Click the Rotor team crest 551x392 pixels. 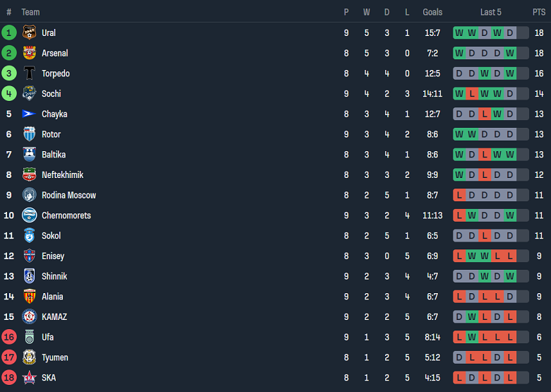29,134
